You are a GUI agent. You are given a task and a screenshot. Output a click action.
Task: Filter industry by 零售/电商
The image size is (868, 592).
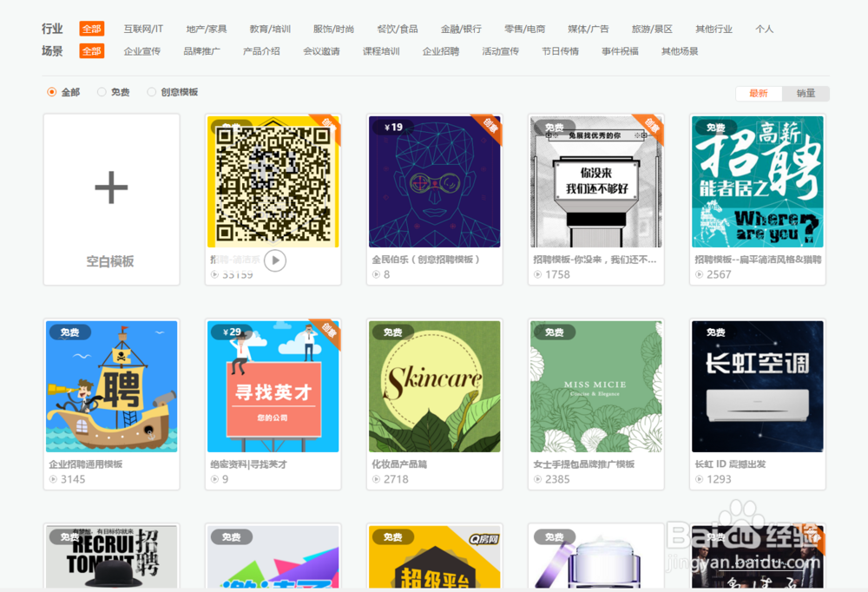click(525, 29)
